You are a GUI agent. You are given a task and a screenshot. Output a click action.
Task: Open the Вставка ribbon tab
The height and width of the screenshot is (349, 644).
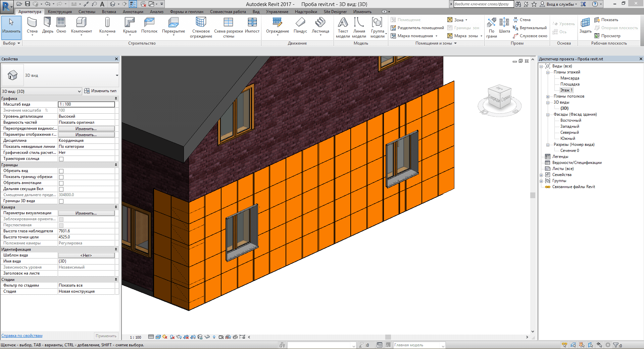[109, 12]
